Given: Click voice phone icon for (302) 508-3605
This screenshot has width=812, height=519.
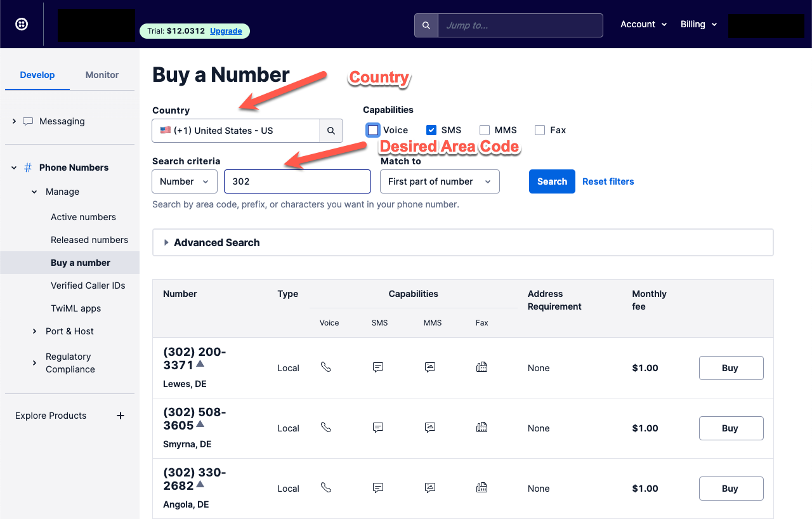Looking at the screenshot, I should (x=326, y=427).
